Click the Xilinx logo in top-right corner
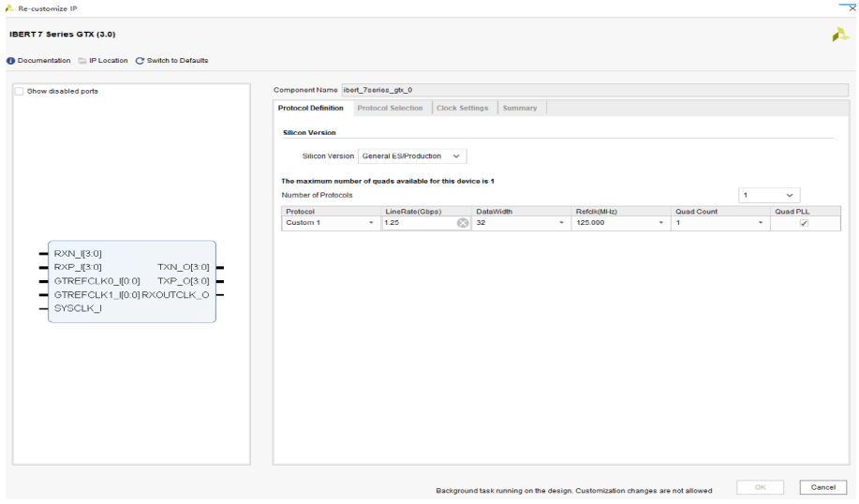859x504 pixels. coord(840,35)
